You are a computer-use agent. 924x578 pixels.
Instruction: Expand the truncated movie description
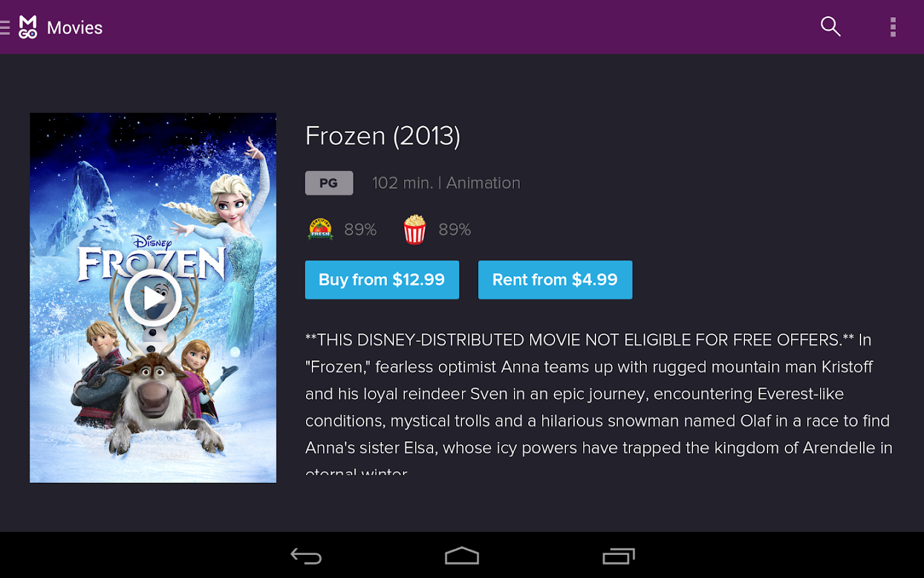(599, 406)
